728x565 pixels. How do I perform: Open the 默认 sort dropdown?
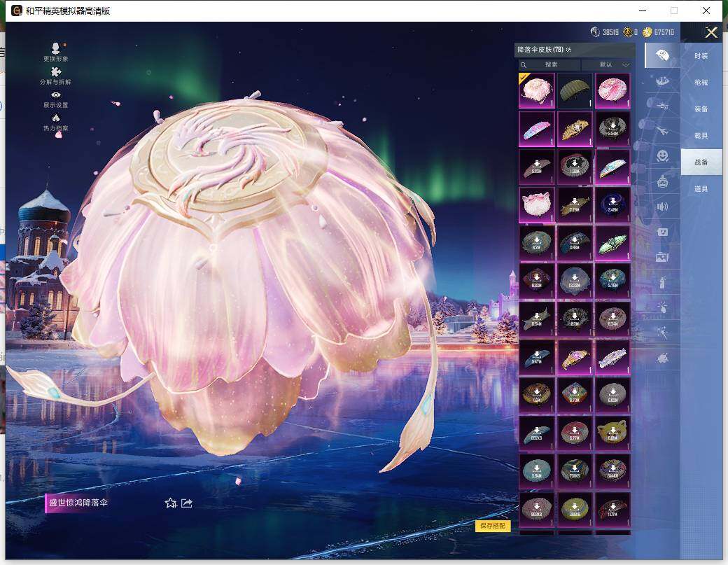tap(609, 64)
